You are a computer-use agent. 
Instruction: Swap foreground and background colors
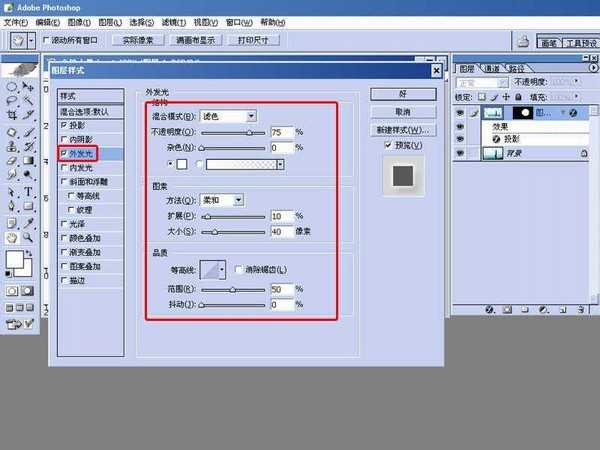(29, 253)
